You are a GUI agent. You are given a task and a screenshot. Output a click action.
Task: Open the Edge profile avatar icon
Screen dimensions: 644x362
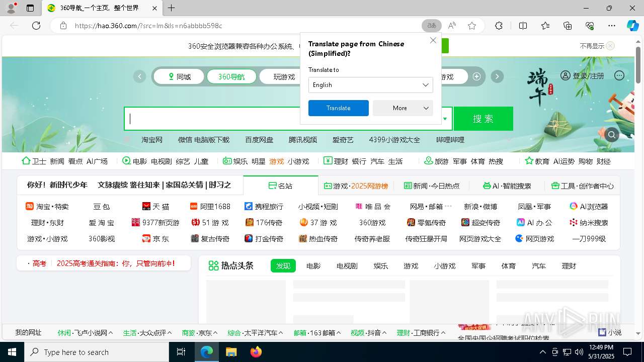(x=11, y=8)
